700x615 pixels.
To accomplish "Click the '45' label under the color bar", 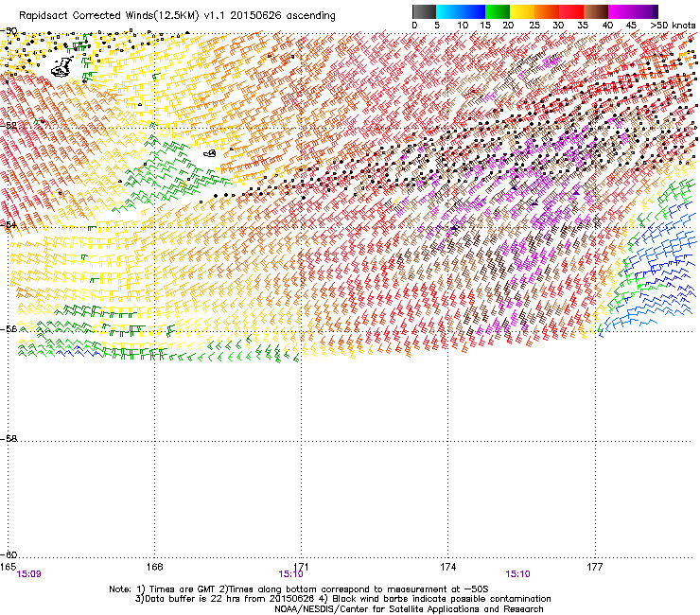I will [631, 26].
